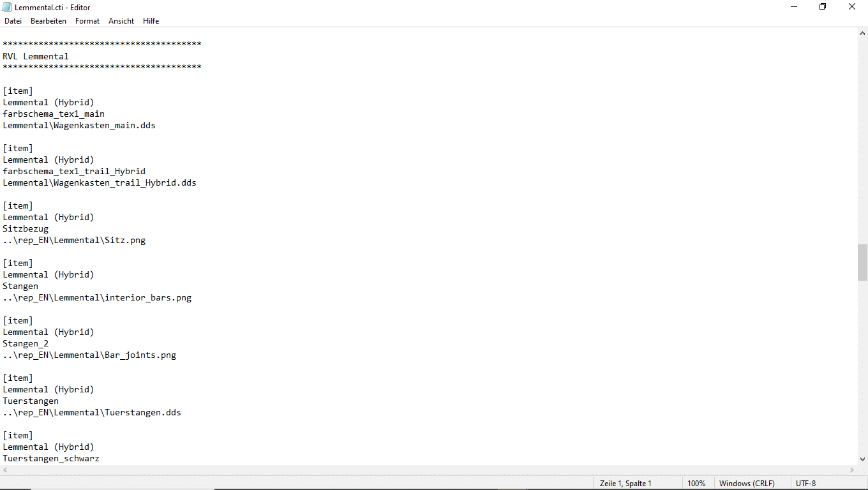
Task: Click the '..\rep_EN\Lemmental\Sitz.png' path line
Action: click(74, 241)
